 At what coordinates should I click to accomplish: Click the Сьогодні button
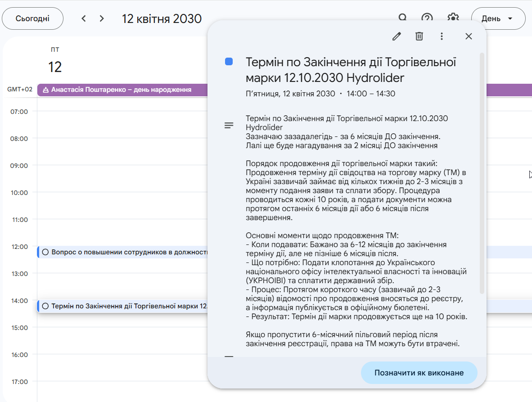[32, 18]
